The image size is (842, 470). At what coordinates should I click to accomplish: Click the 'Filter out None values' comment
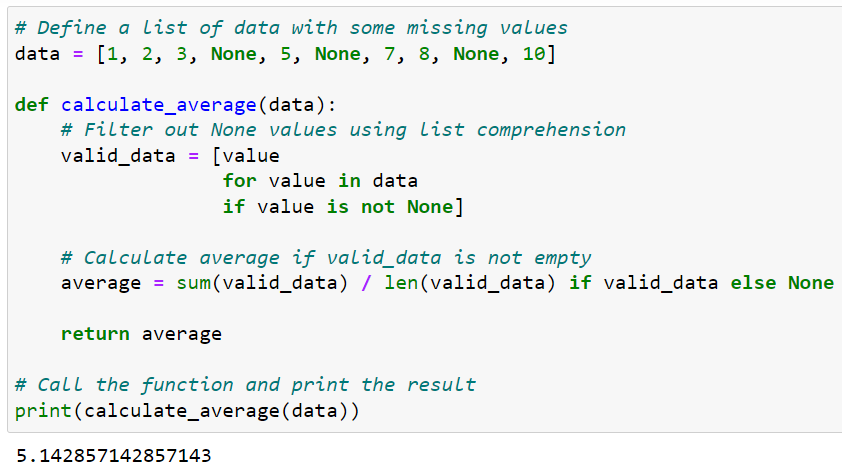click(343, 130)
